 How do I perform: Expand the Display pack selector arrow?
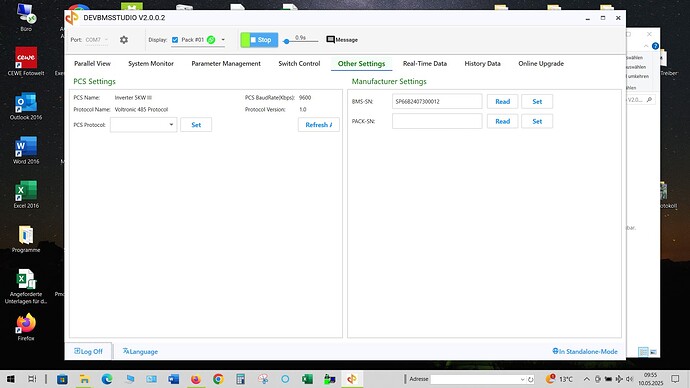coord(223,40)
